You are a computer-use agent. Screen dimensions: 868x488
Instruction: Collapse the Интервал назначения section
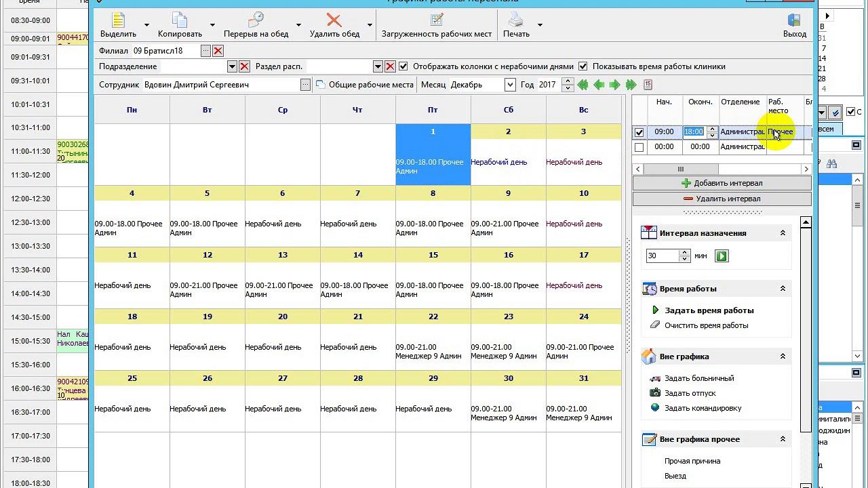coord(783,233)
